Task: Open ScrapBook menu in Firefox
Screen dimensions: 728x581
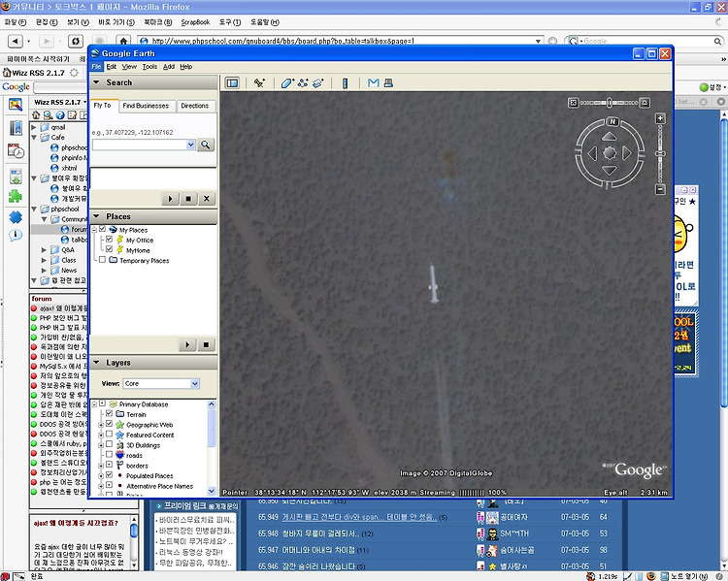Action: click(195, 21)
